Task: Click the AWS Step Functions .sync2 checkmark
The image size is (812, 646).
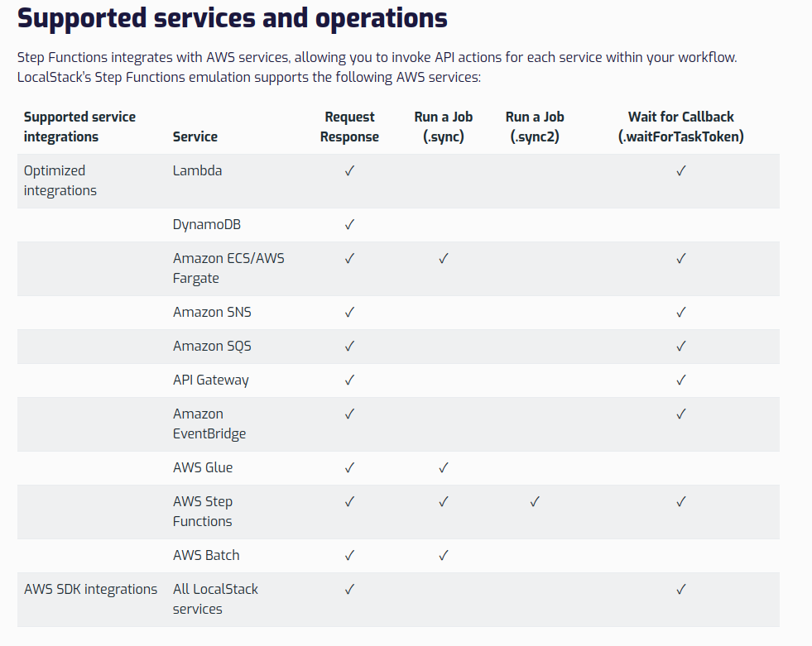Action: click(x=535, y=501)
